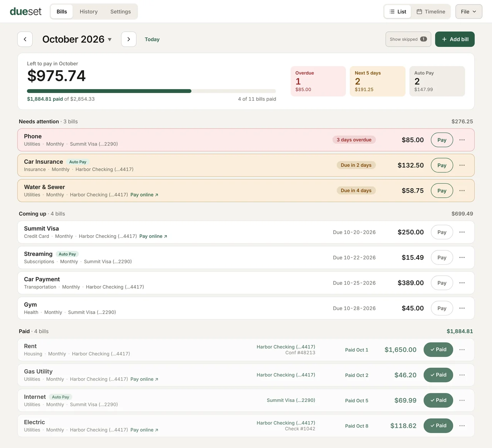The image size is (492, 448).
Task: Pay the Car Insurance bill
Action: (x=442, y=165)
